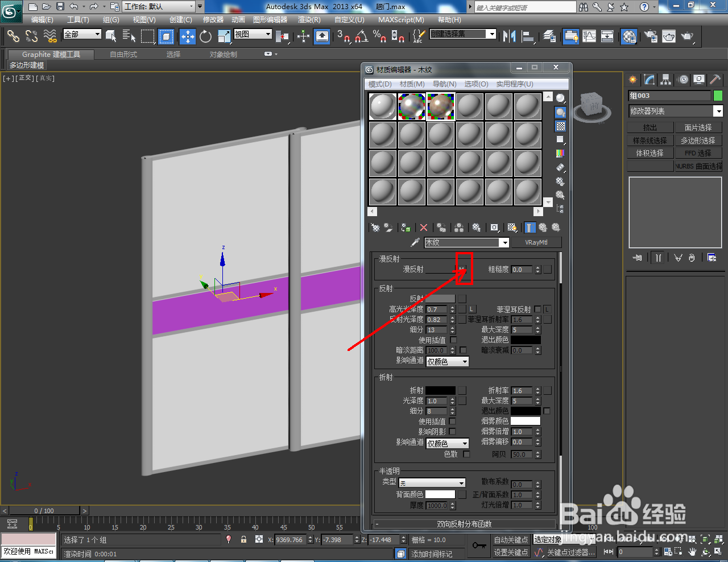Click the Mirror tool icon

coord(509,36)
